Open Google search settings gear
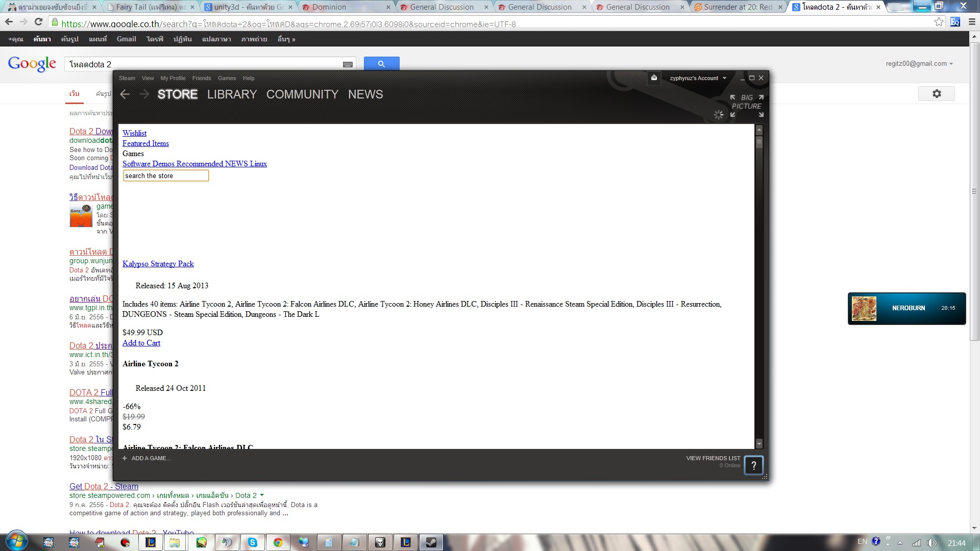This screenshot has width=980, height=551. 936,94
